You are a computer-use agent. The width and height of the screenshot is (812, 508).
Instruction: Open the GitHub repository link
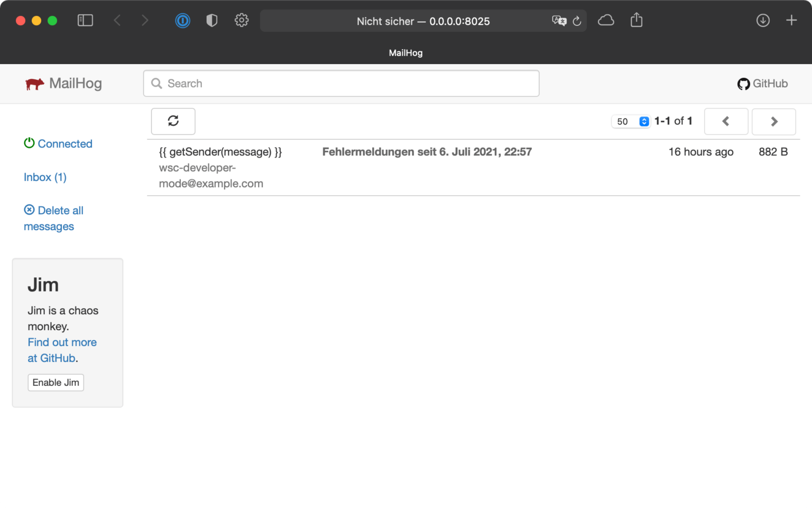[x=762, y=84]
